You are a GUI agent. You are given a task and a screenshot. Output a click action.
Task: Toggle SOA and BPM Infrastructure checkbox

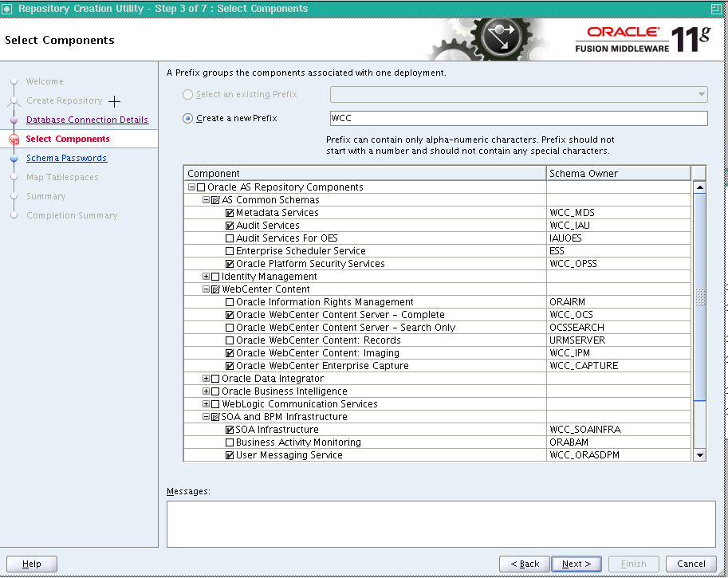pos(215,417)
